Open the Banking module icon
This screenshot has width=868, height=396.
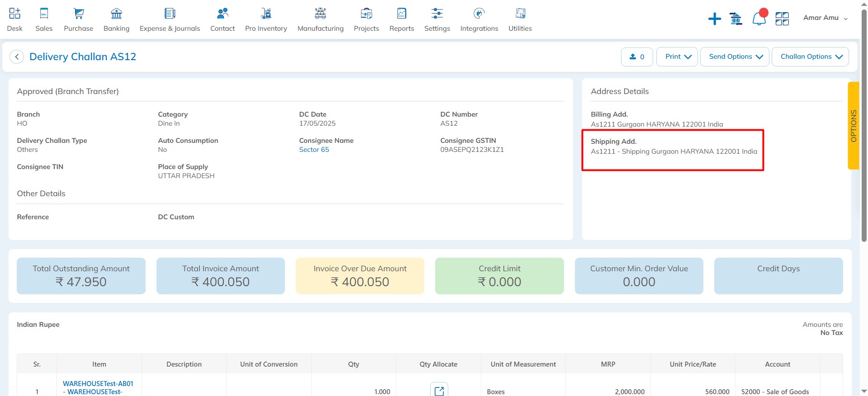(116, 14)
